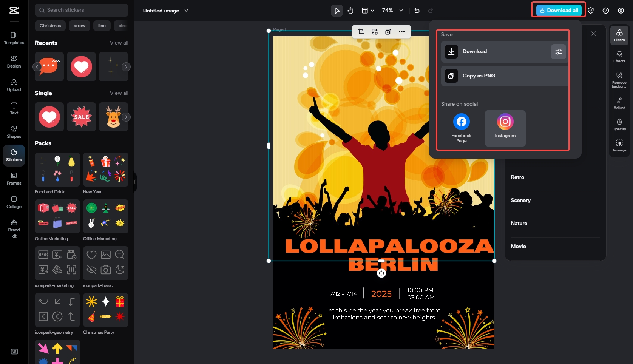Select the Hand tool in the top toolbar
Screen dimensions: 633x364
pos(350,11)
